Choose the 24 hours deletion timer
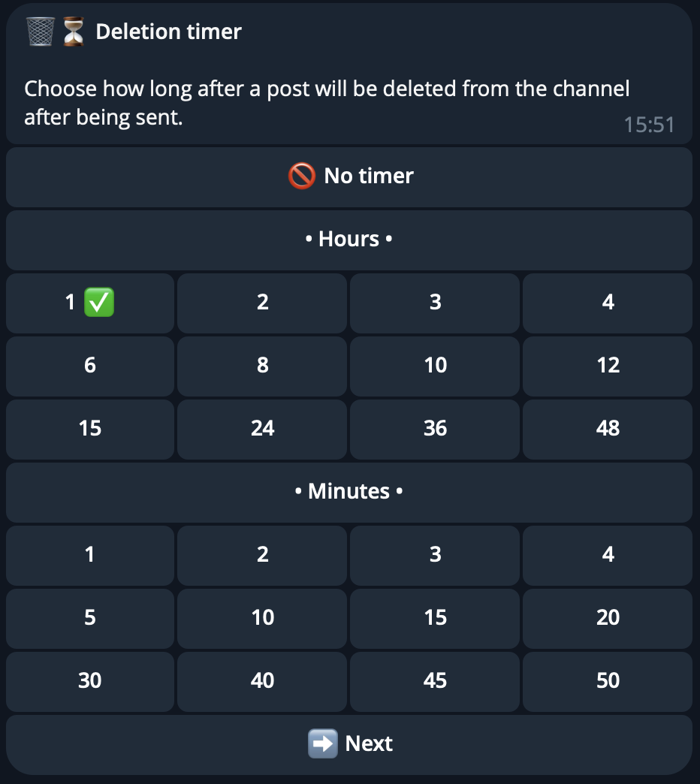 [x=262, y=428]
